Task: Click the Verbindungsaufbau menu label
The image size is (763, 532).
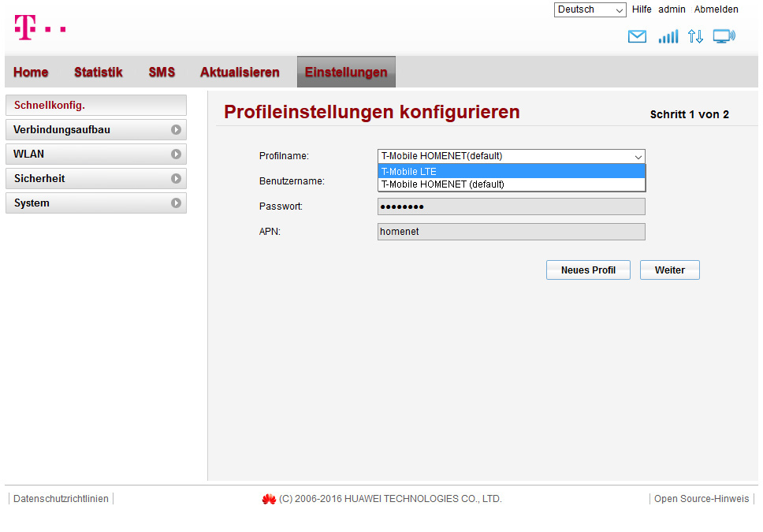Action: pos(61,130)
